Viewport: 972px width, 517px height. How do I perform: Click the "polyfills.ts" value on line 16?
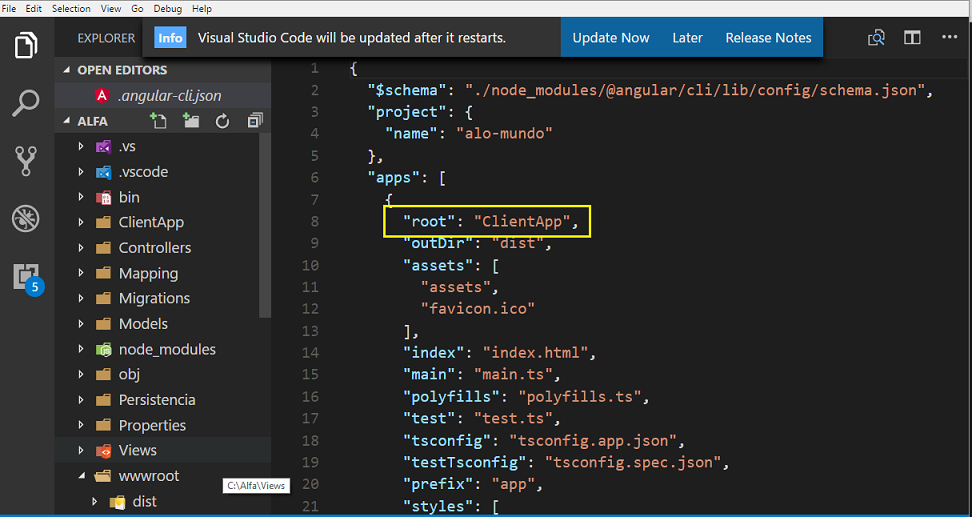point(579,396)
